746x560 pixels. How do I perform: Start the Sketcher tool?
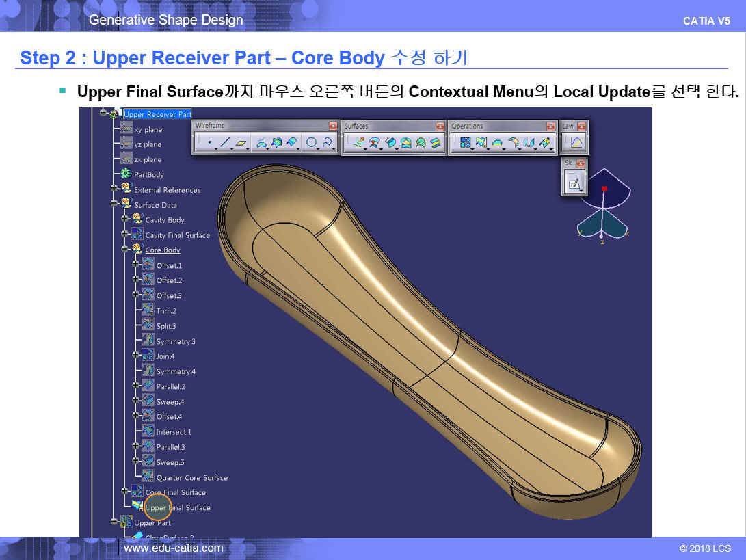point(574,183)
